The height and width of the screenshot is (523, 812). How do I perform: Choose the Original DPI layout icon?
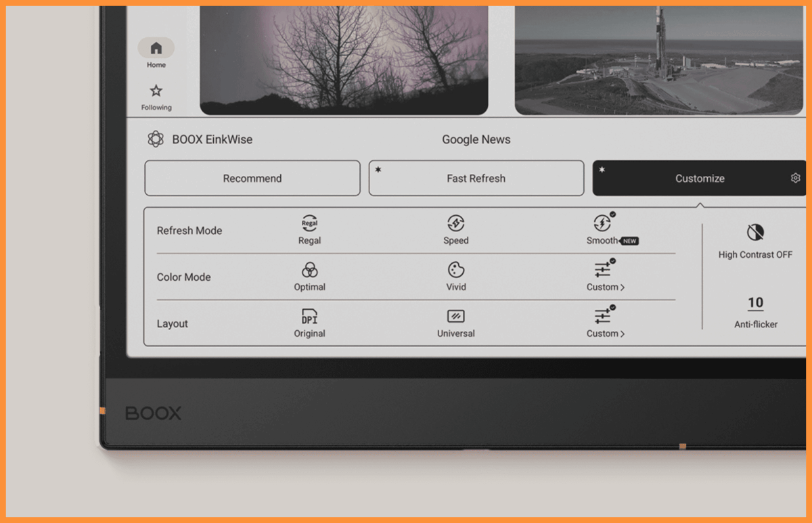(309, 317)
